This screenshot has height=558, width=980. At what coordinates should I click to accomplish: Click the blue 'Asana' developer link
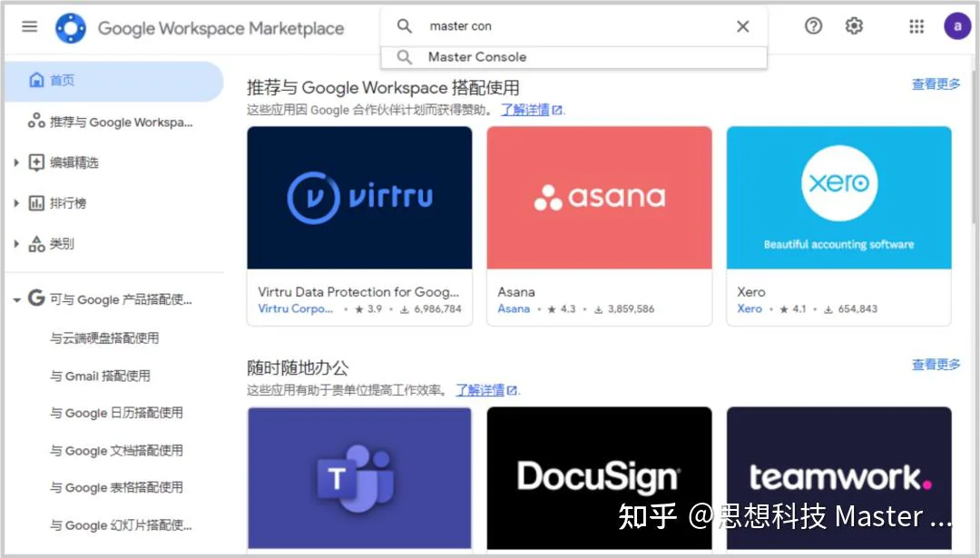514,308
